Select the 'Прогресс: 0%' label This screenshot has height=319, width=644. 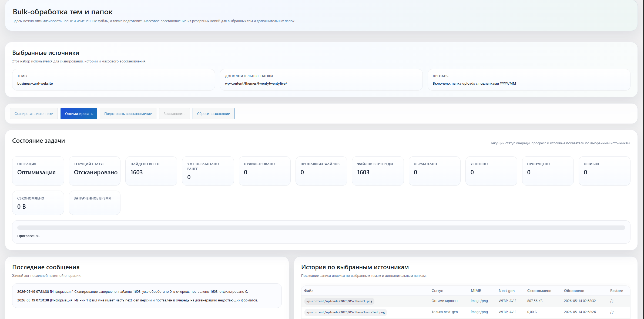(28, 236)
